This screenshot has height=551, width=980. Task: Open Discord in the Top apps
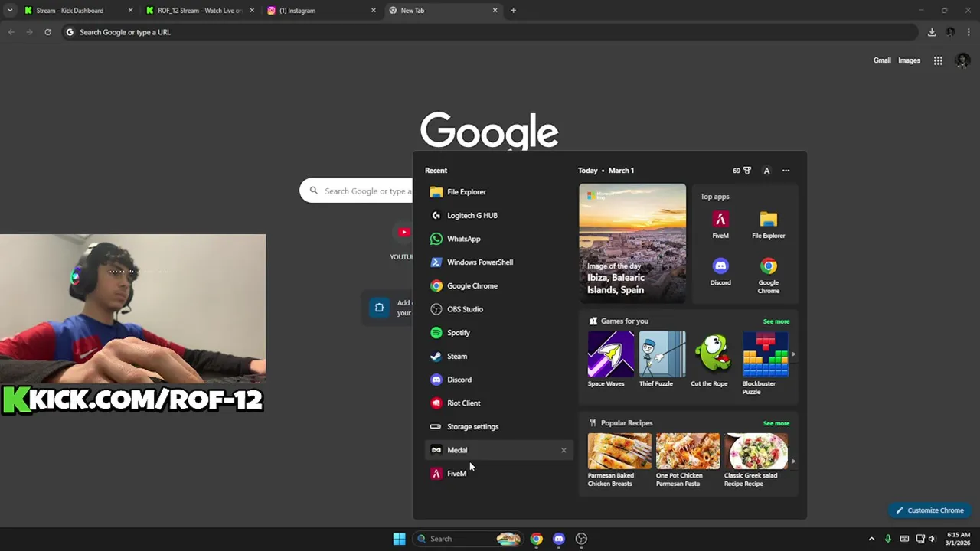point(720,272)
